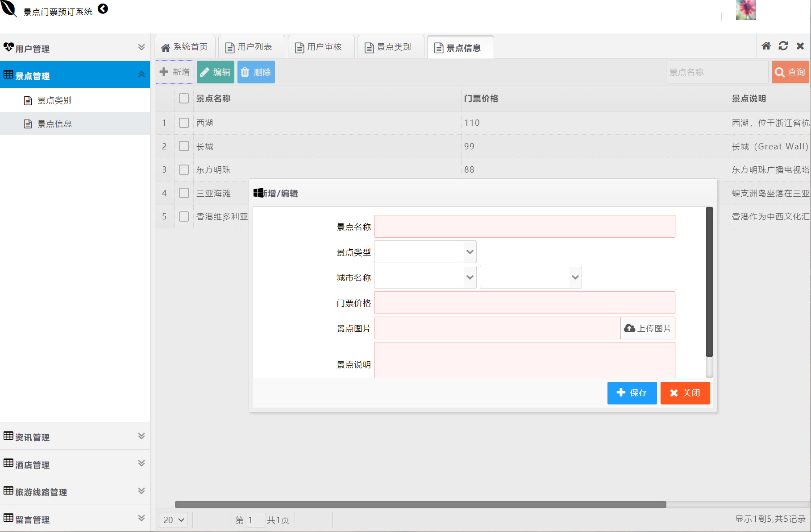Click the 景点名称 search input field
Screen dimensions: 811x532
click(717, 72)
